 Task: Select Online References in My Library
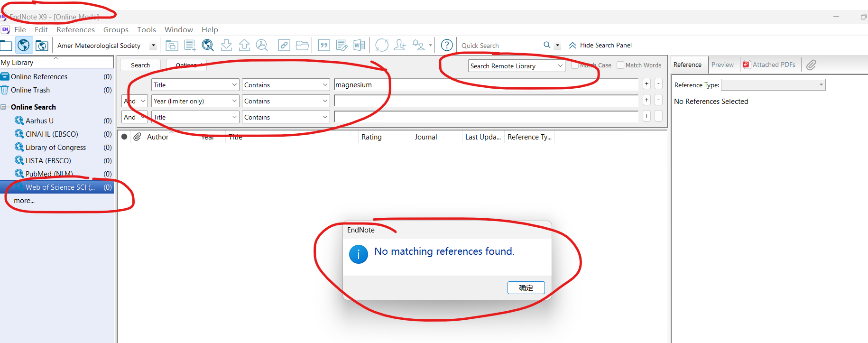click(57, 77)
